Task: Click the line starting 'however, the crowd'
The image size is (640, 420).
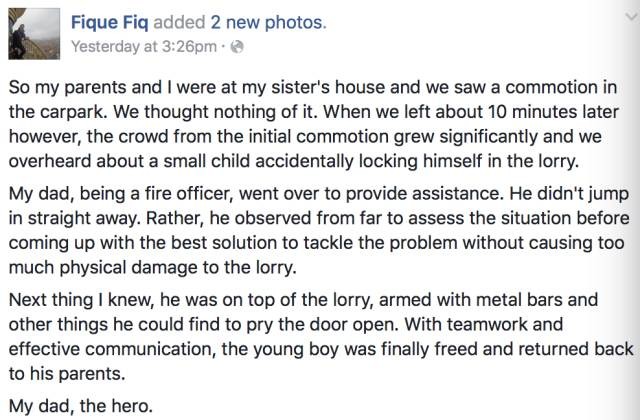Action: pos(320,136)
